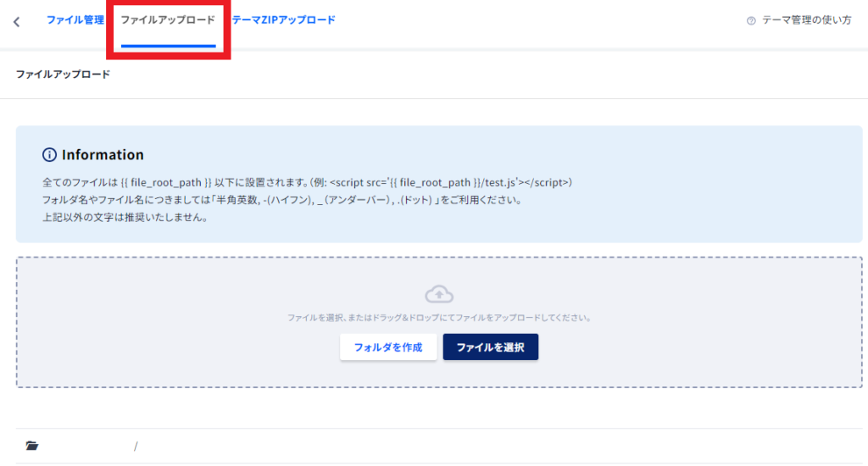Select the root slash path
Image resolution: width=868 pixels, height=466 pixels.
click(136, 446)
